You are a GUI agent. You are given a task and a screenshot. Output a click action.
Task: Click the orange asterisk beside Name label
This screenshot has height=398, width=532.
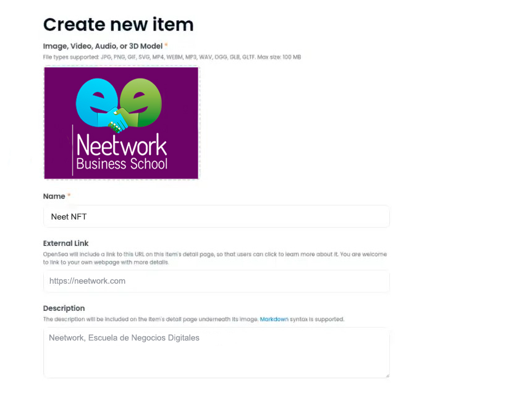coord(69,197)
